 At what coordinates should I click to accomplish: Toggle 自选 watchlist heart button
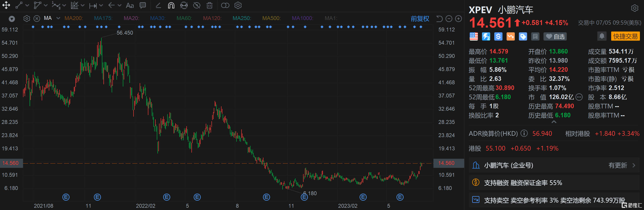click(x=555, y=36)
